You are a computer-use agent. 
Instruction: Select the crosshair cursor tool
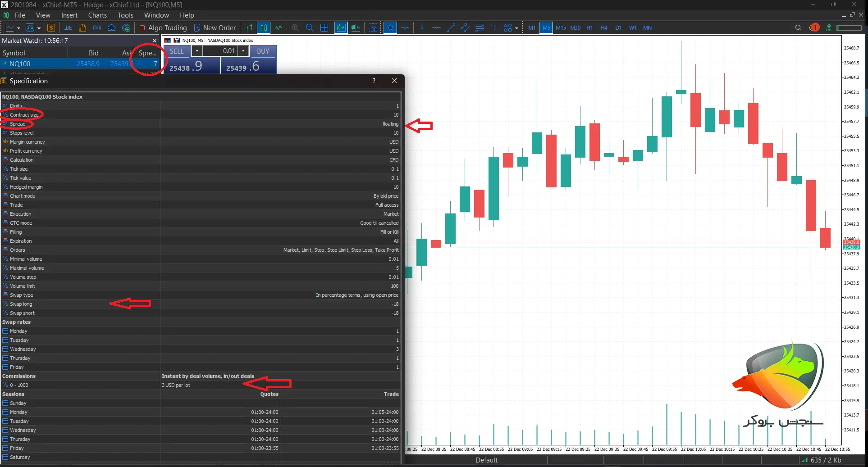(405, 28)
